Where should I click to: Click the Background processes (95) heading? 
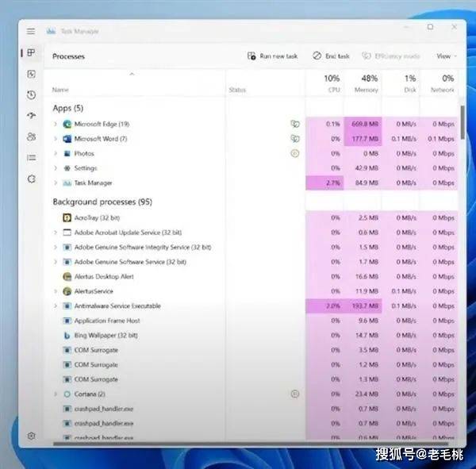tap(102, 202)
